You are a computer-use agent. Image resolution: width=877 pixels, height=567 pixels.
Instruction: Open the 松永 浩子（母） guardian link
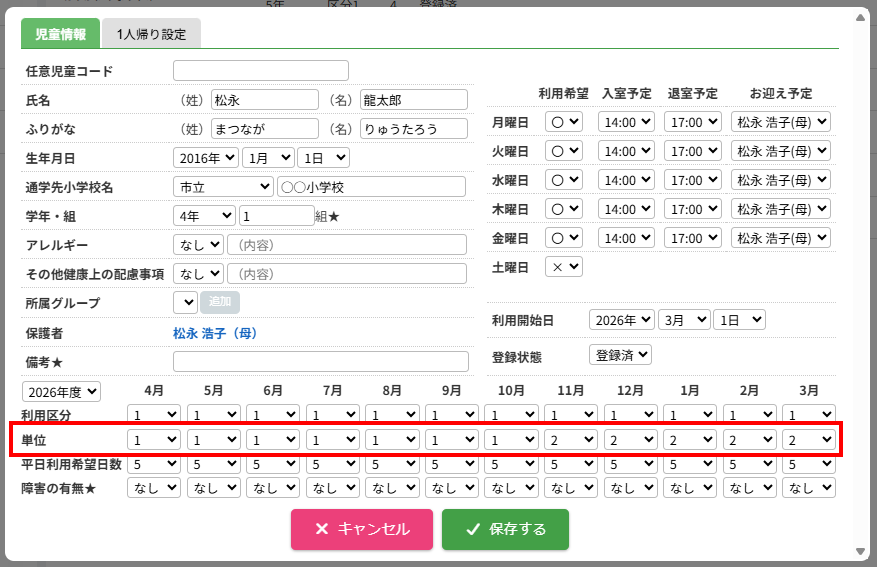point(215,333)
